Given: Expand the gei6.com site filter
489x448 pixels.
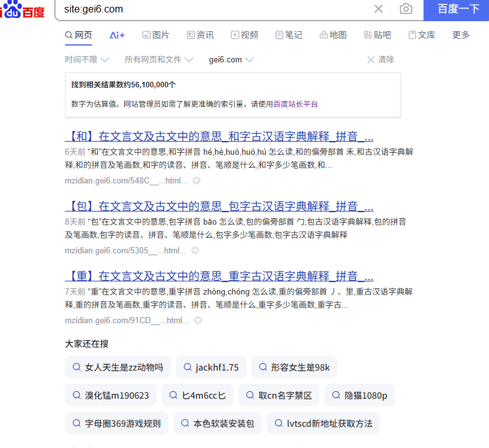Looking at the screenshot, I should pyautogui.click(x=231, y=60).
